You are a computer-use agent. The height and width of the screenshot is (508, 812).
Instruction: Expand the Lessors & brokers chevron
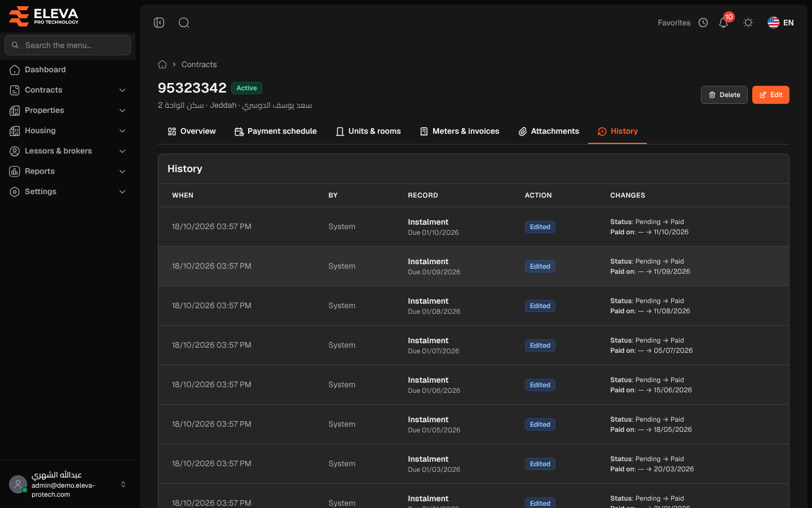pyautogui.click(x=122, y=151)
